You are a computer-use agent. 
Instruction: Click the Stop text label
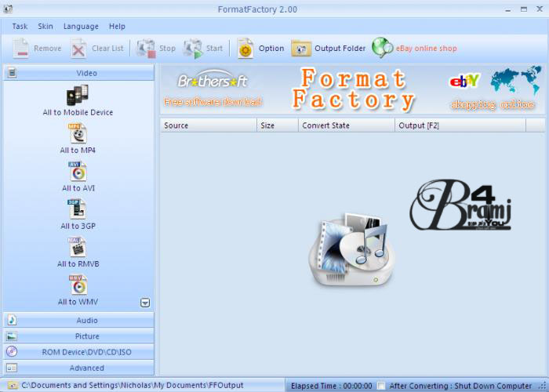(167, 49)
